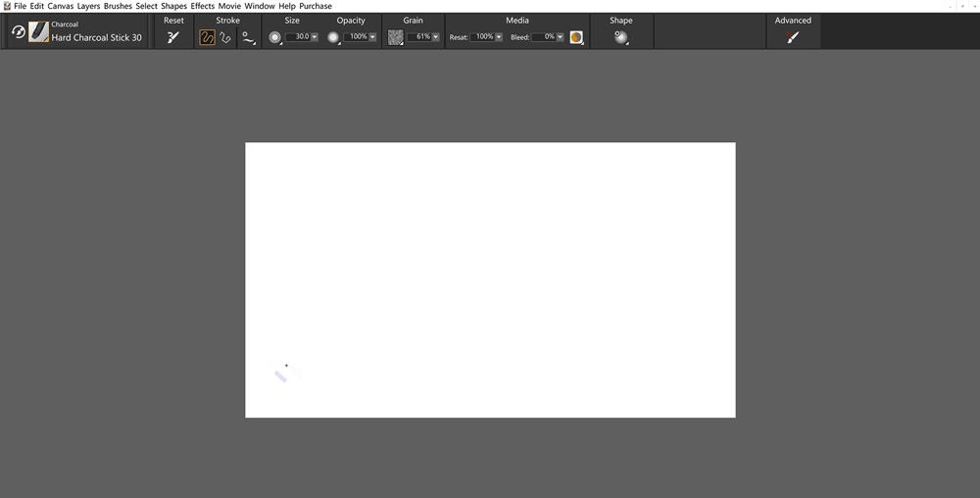Screen dimensions: 980x498
Task: Click the last-used brush toggle icon
Action: coord(18,32)
